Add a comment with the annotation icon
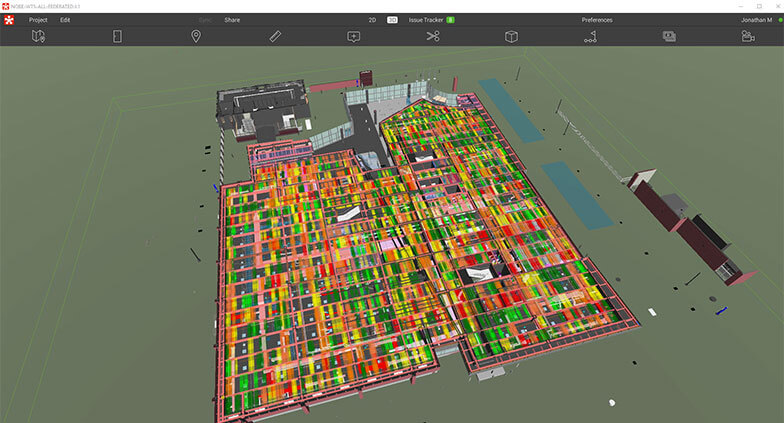Viewport: 784px width, 423px height. 354,36
